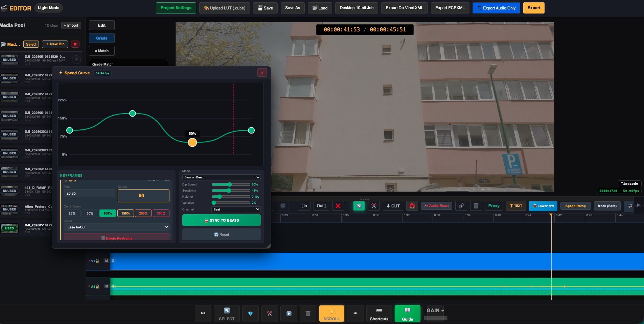Set quick speed to 200%

143,214
